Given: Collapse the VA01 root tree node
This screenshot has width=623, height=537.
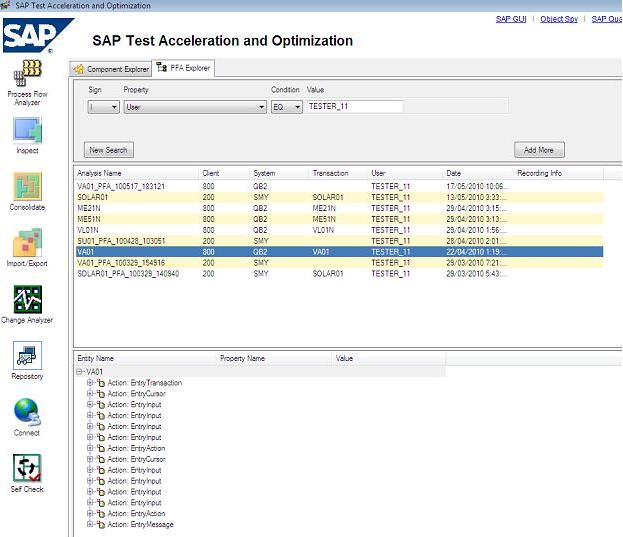Looking at the screenshot, I should 79,372.
